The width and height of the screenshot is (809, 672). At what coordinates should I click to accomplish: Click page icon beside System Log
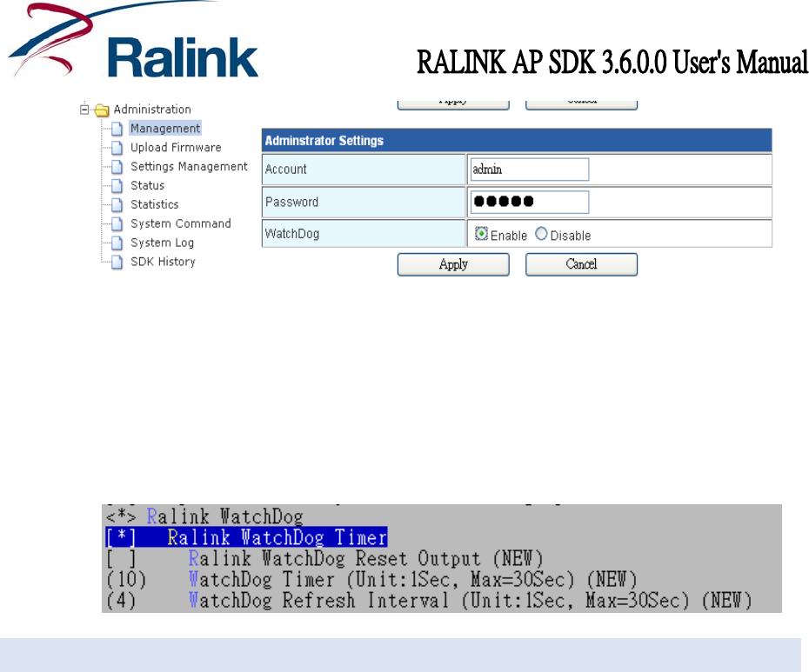[x=117, y=243]
